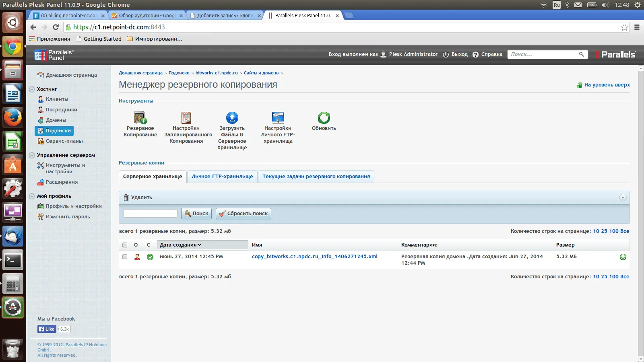Click the green status check icon on backup row
The height and width of the screenshot is (362, 644).
tap(150, 257)
